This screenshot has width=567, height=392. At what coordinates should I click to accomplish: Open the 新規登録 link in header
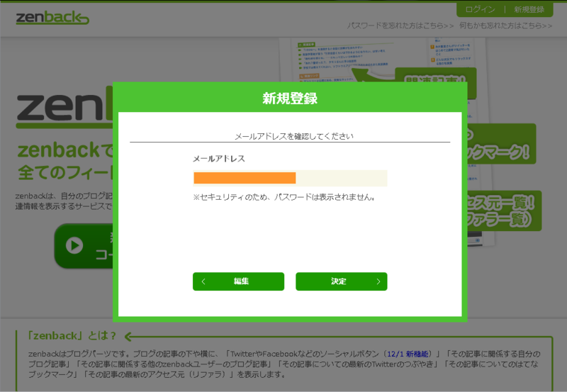tap(529, 9)
